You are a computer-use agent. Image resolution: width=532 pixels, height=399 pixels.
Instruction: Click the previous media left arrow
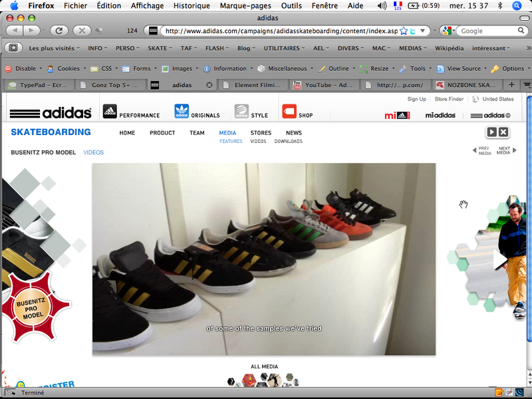(474, 151)
